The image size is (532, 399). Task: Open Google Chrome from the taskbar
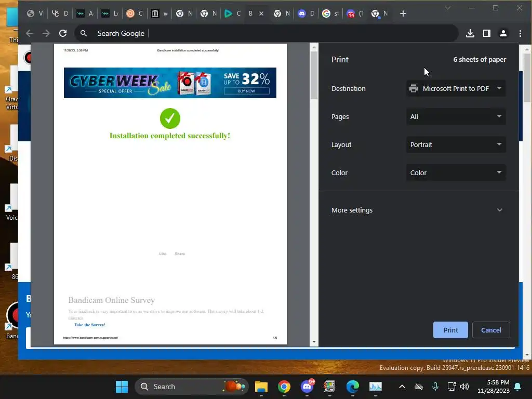284,387
